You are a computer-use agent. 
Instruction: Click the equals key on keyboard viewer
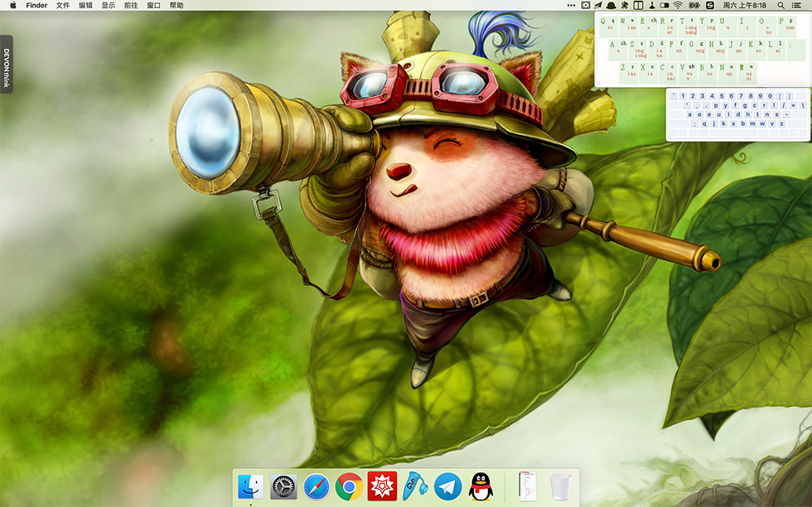click(x=794, y=105)
